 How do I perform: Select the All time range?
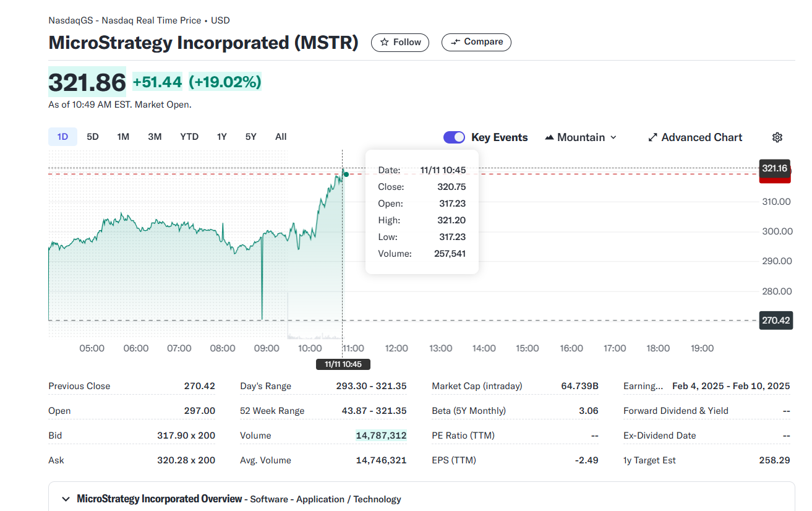click(x=281, y=137)
